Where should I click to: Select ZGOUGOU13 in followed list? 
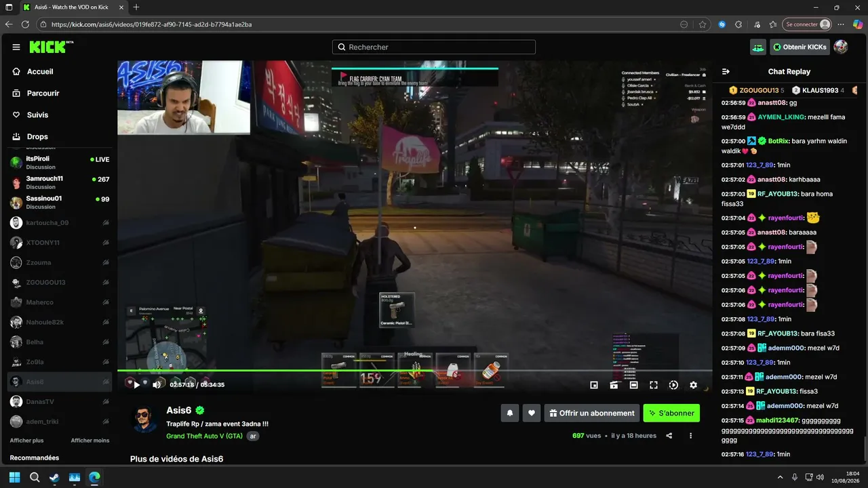(x=60, y=282)
